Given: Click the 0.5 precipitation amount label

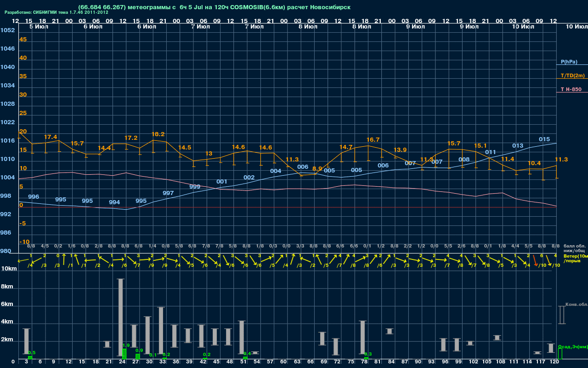Looking at the screenshot, I should coord(32,353).
